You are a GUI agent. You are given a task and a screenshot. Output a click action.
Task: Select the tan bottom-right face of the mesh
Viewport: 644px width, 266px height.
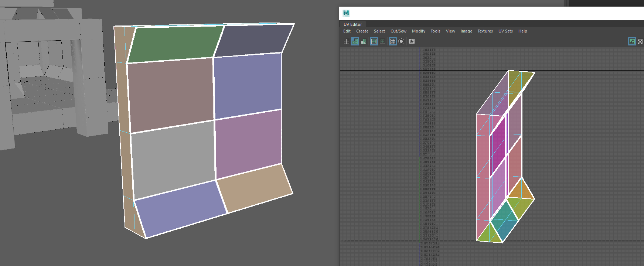(x=255, y=188)
